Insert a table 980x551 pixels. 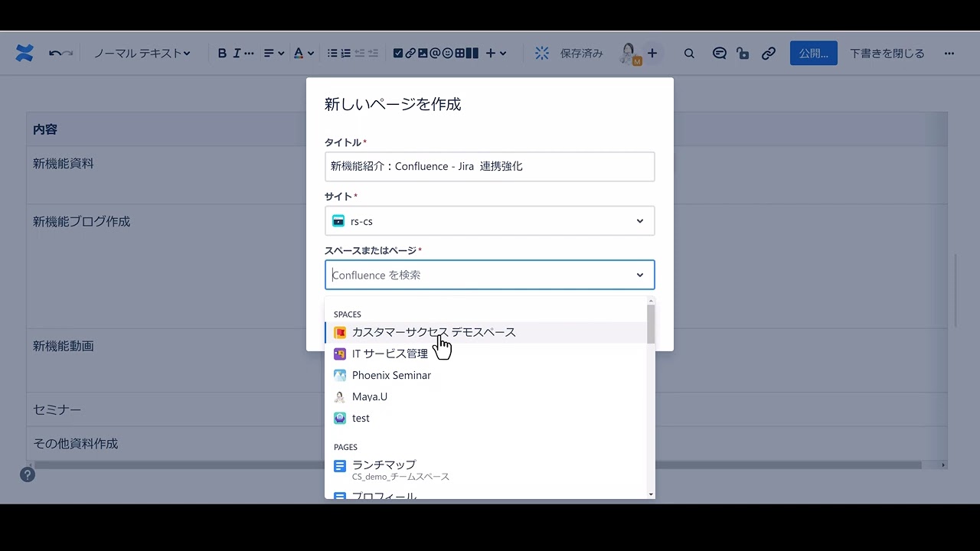(x=460, y=54)
